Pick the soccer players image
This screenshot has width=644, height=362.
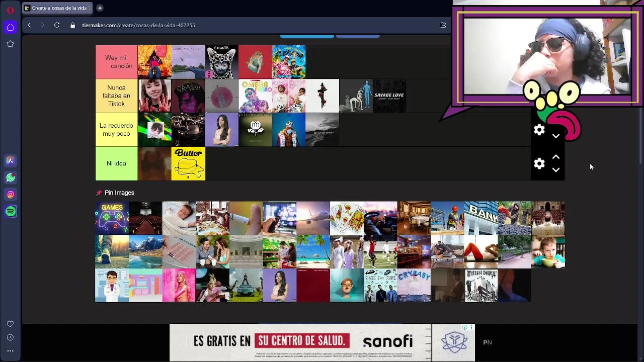380,252
